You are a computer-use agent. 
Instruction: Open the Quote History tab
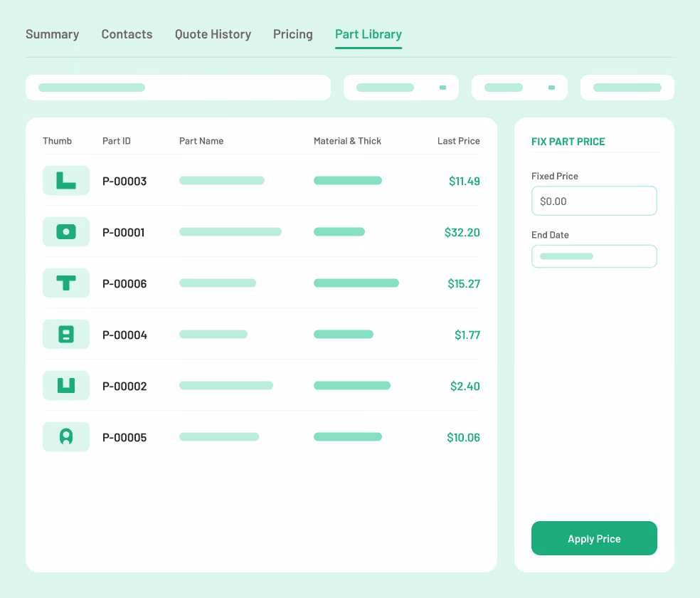(213, 34)
